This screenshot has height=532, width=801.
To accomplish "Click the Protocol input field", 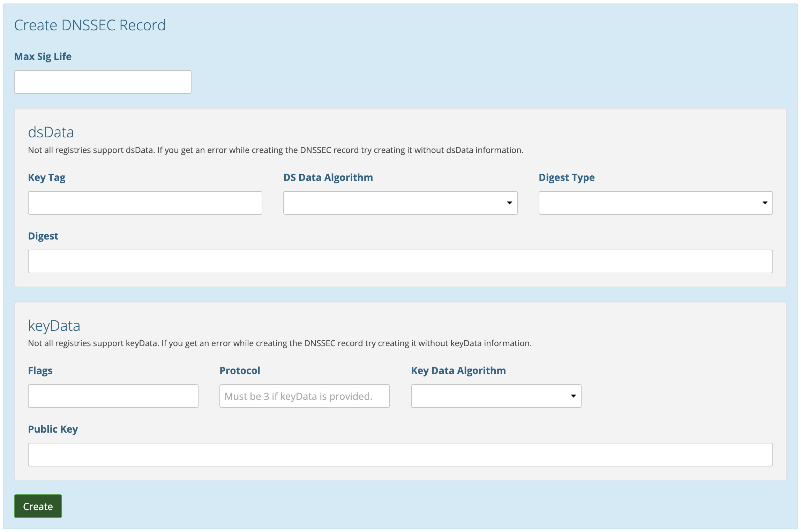I will [304, 396].
